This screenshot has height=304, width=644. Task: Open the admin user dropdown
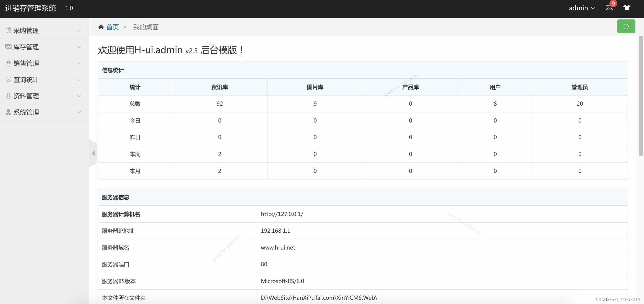[582, 8]
